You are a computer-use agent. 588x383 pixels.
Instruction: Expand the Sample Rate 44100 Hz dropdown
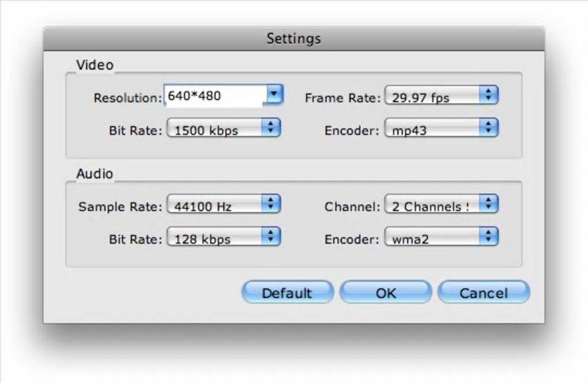(x=223, y=204)
